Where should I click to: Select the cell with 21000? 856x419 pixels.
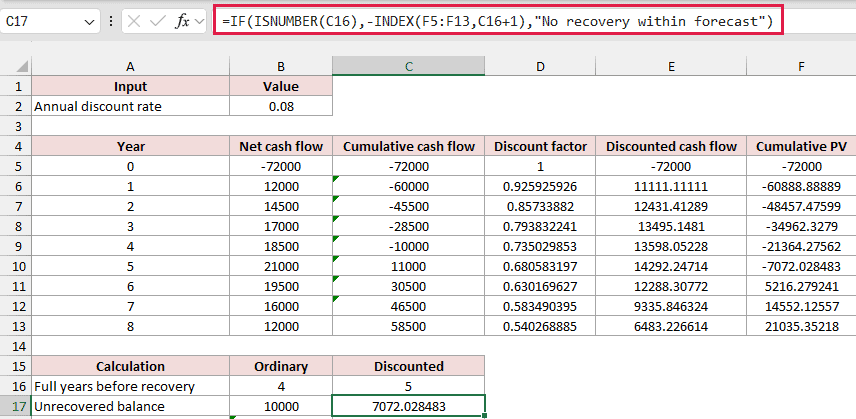coord(281,266)
